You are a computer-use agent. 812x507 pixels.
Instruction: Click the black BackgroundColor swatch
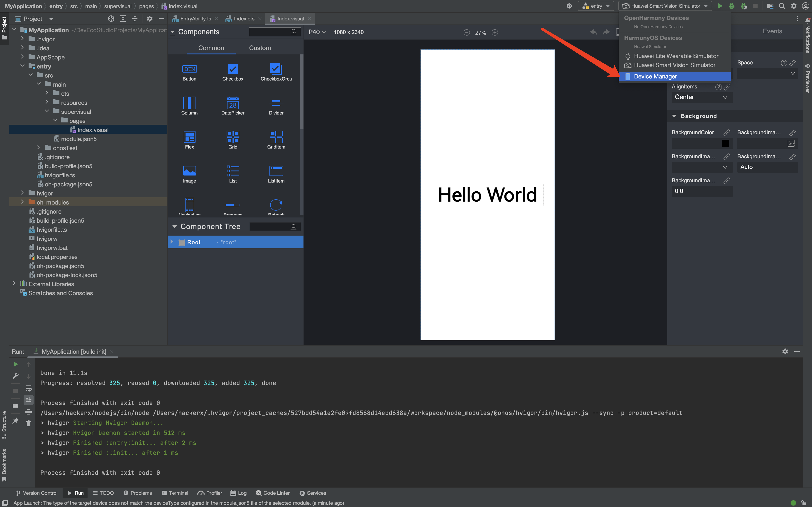click(725, 144)
